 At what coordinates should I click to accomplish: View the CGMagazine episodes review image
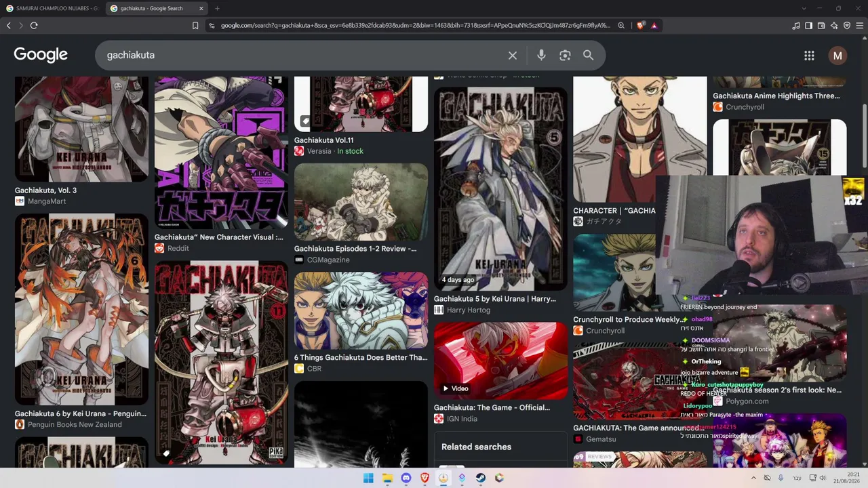pyautogui.click(x=361, y=201)
